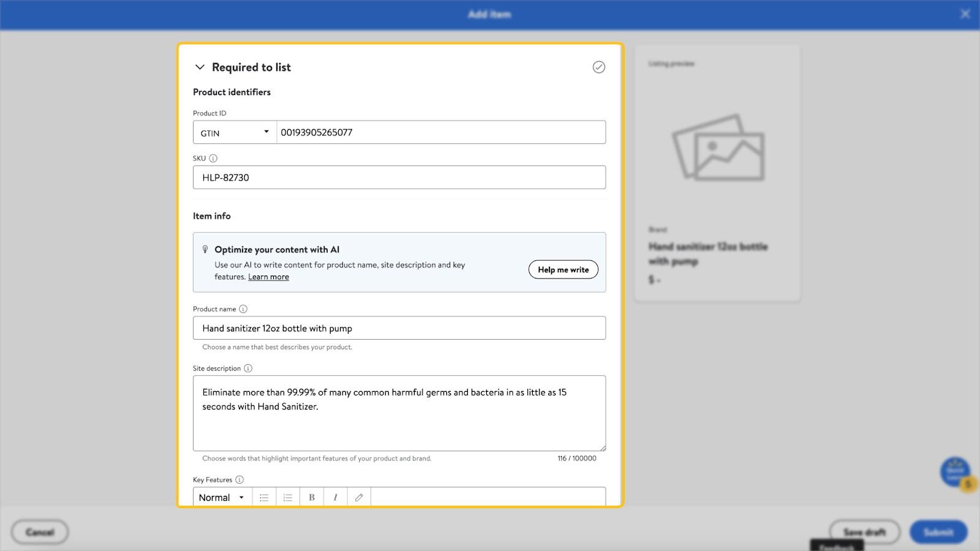Open the Normal text style dropdown
The height and width of the screenshot is (551, 980).
pos(222,498)
